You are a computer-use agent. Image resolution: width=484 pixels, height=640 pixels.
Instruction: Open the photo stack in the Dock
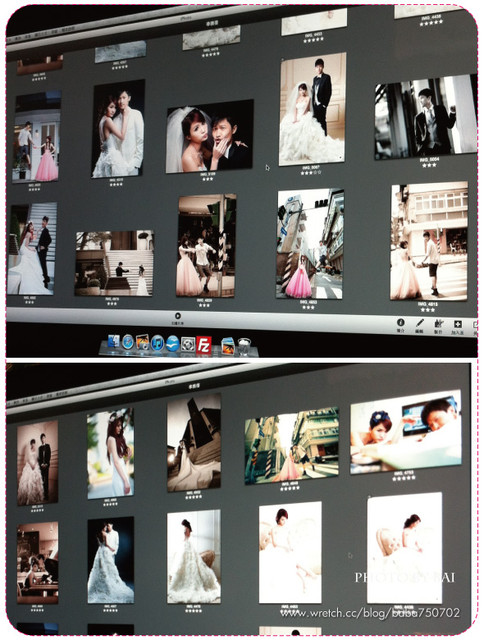tap(228, 345)
